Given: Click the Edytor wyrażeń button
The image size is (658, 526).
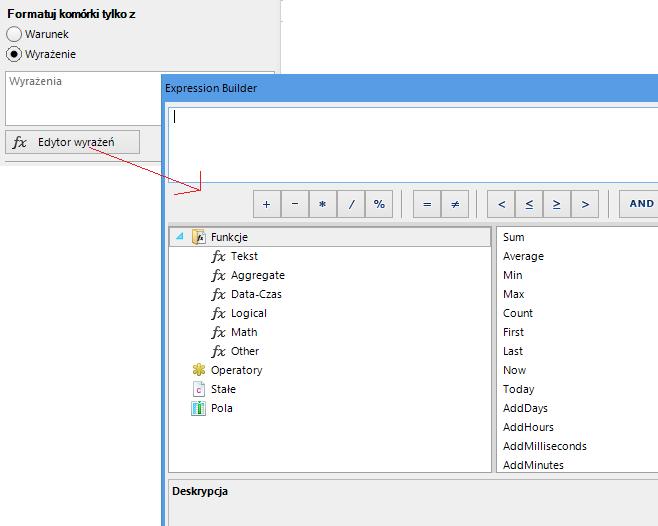Looking at the screenshot, I should (x=72, y=142).
